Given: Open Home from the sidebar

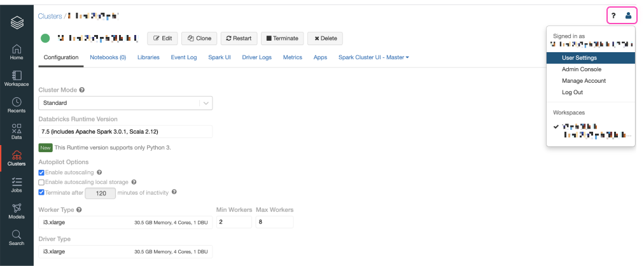Looking at the screenshot, I should click(x=17, y=52).
